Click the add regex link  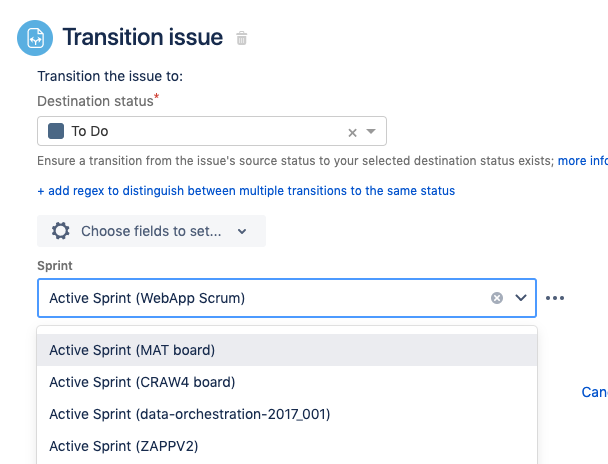246,190
